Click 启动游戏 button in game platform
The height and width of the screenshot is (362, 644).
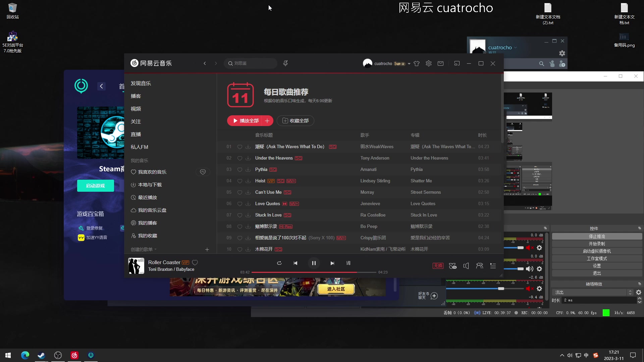point(96,186)
